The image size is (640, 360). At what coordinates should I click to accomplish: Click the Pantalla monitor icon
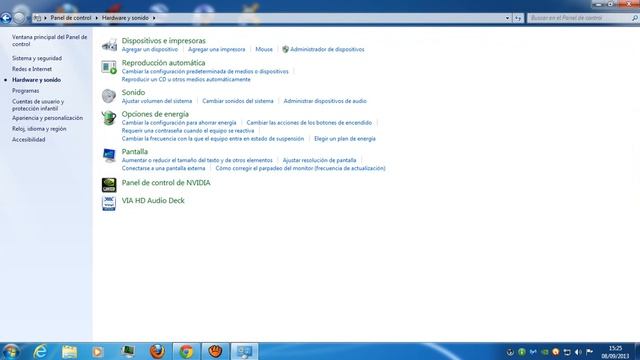click(109, 156)
